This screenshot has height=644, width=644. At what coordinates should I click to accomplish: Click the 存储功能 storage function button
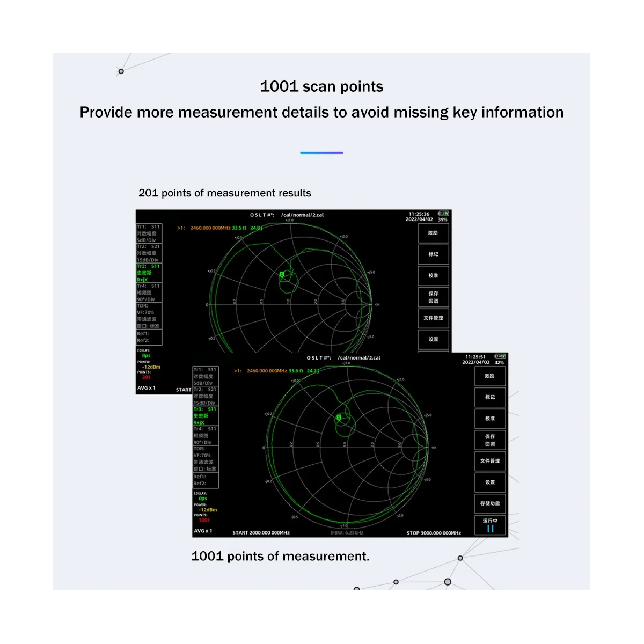490,503
